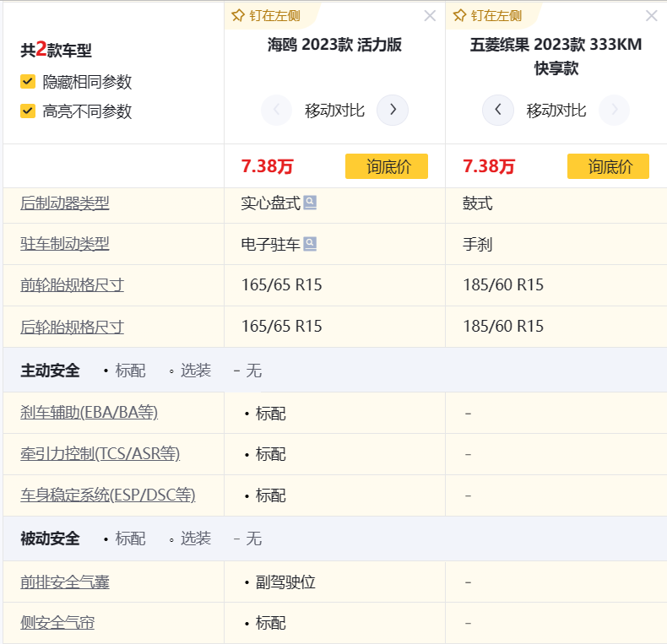
Task: Remove 海鸥 2023款 活力版 from comparison
Action: tap(430, 16)
